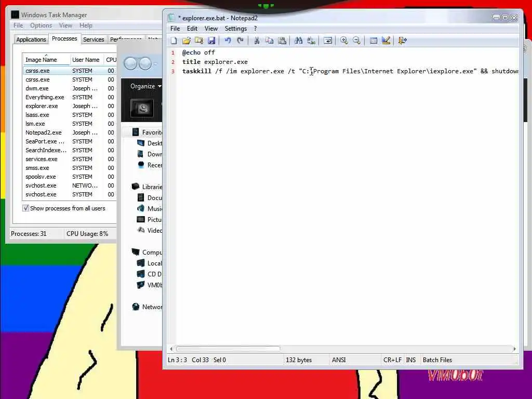Select explorer.exe process in Task Manager

[x=70, y=106]
